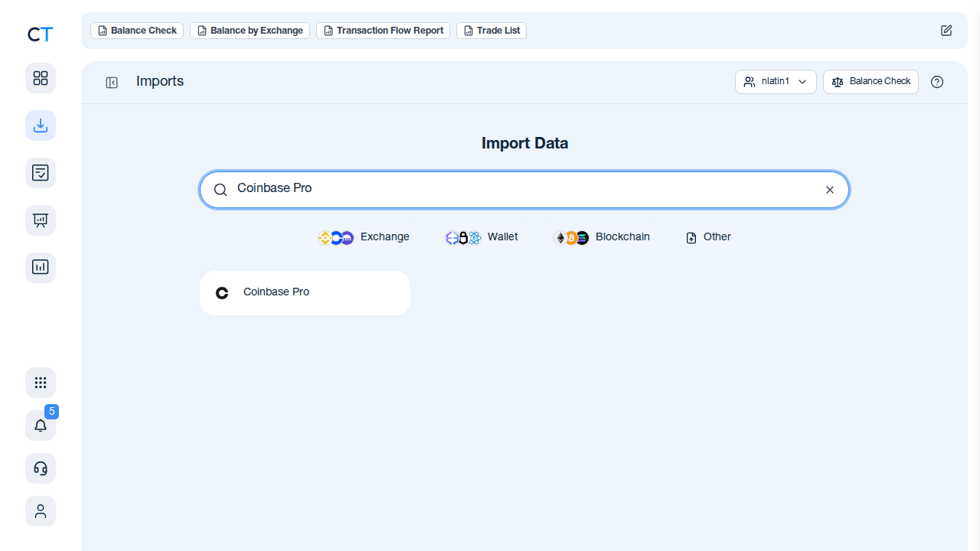Click the magnifier search icon
The image size is (980, 551).
point(220,190)
